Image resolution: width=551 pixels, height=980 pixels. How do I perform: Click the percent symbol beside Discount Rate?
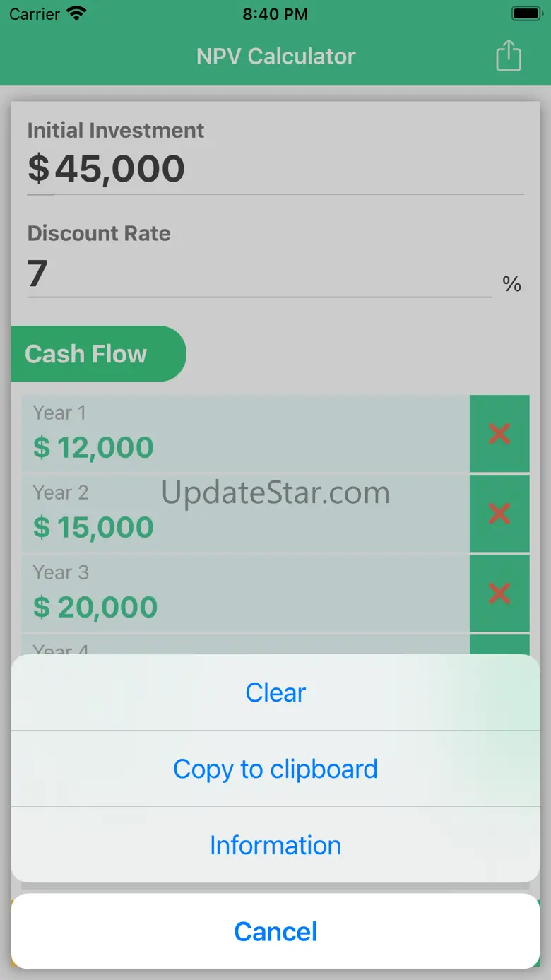point(511,284)
